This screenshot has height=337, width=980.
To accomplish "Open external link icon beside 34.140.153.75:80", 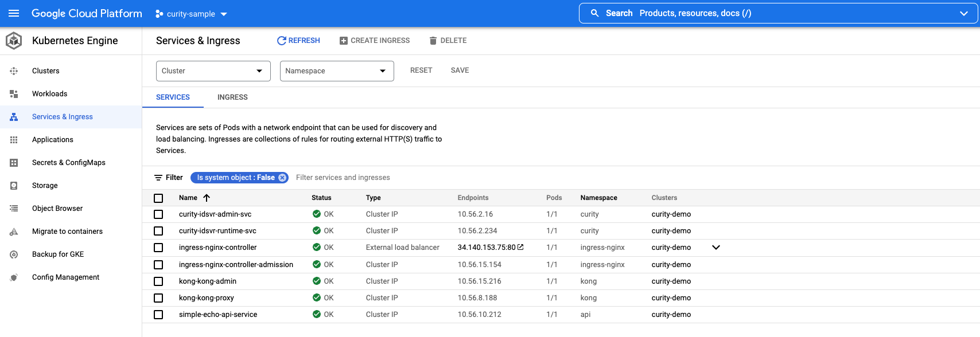I will click(x=520, y=247).
